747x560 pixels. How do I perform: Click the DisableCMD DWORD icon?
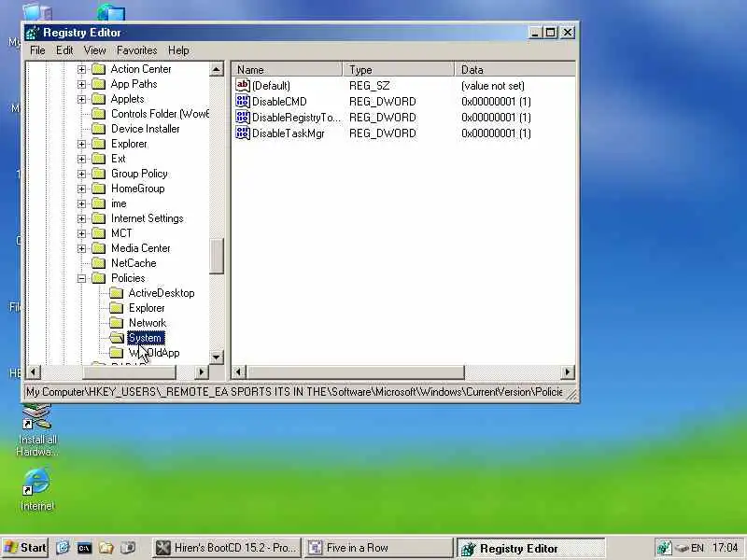243,102
